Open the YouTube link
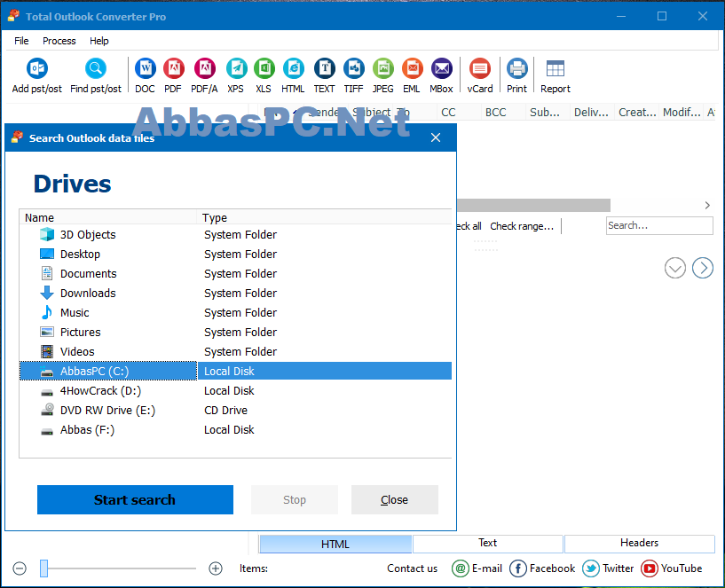Viewport: 725px width, 588px height. point(672,568)
